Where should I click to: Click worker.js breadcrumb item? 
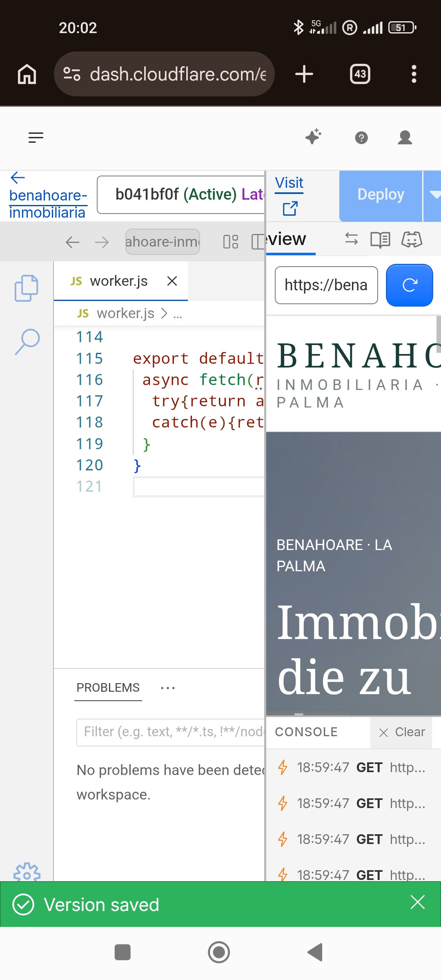tap(125, 313)
